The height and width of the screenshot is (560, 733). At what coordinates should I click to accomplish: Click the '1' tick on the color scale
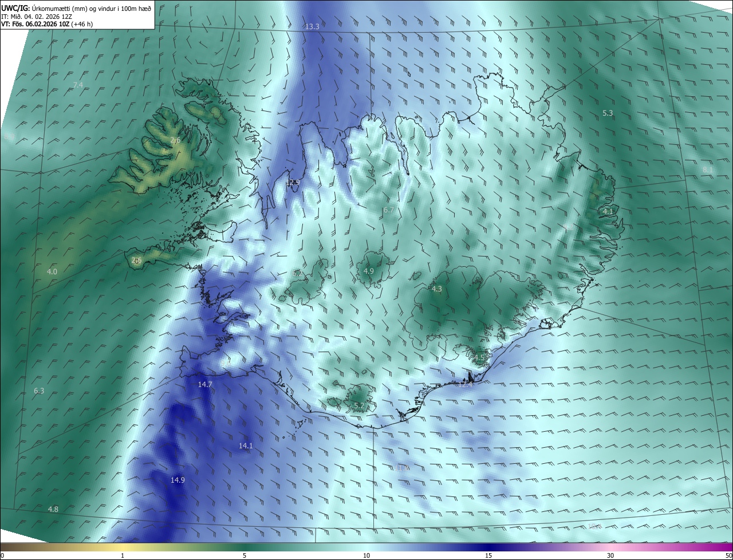click(x=123, y=555)
